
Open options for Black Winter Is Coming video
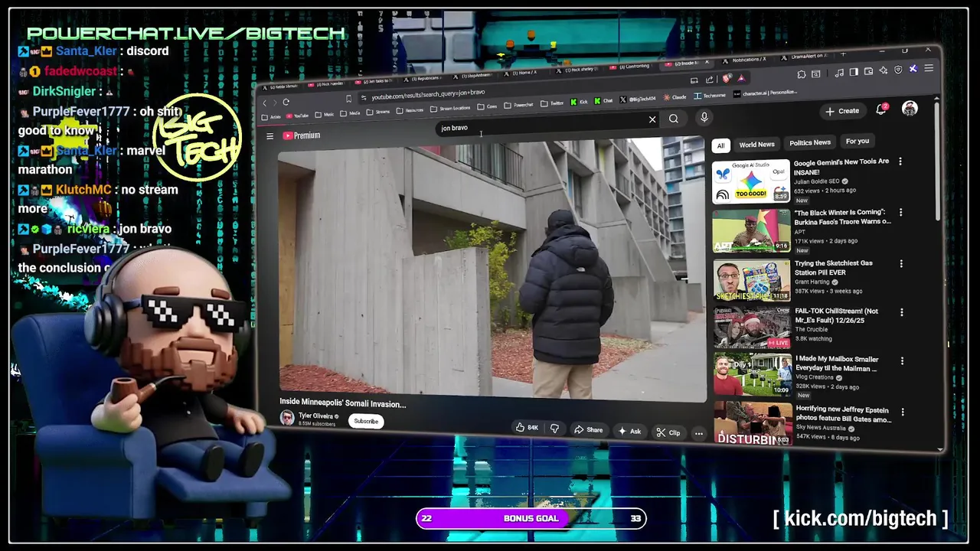(x=900, y=212)
